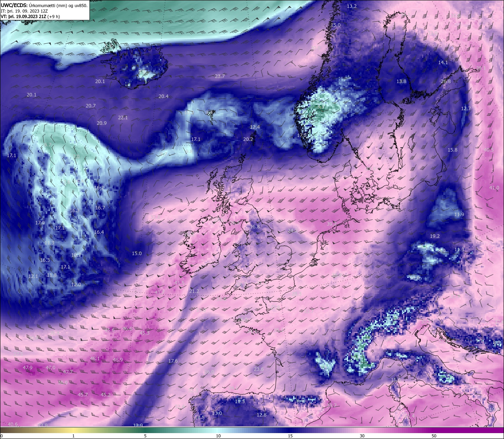Click the 12.8 map value
The height and width of the screenshot is (439, 504).
coord(261,415)
